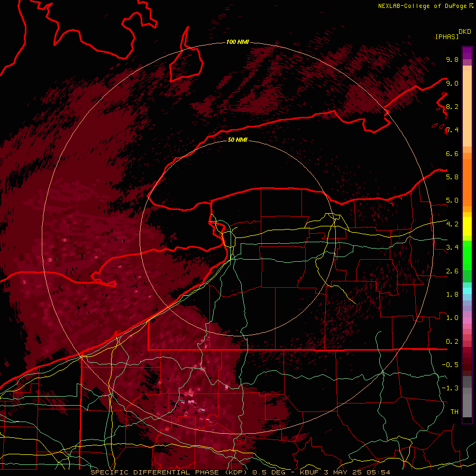This screenshot has width=476, height=476.
Task: Pick the cyan segment of the color scale
Action: 467,290
